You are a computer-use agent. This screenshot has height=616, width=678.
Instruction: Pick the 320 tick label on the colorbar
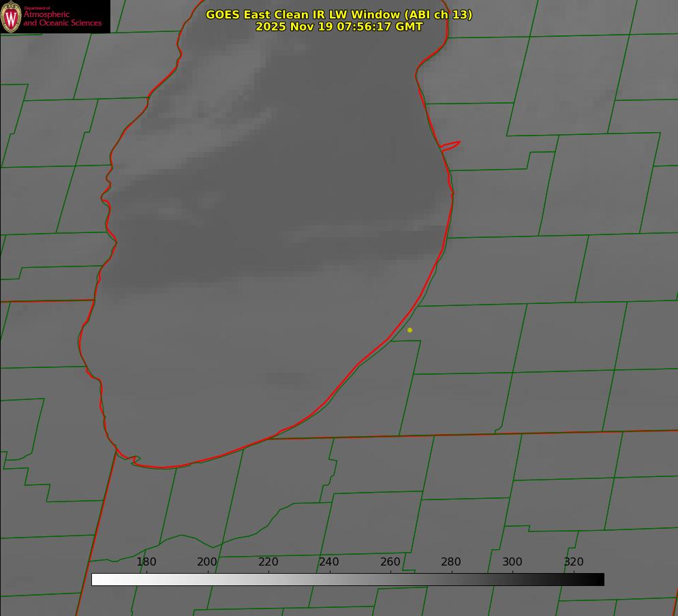[x=574, y=562]
